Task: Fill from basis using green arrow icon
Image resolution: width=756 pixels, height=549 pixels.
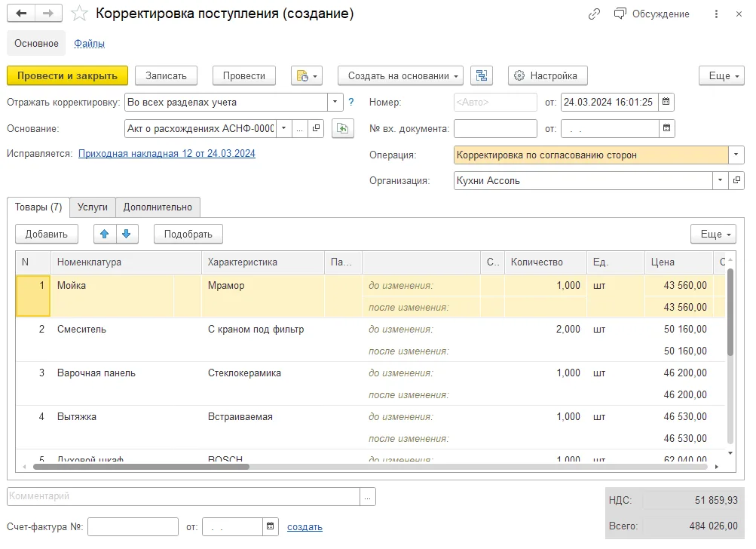Action: click(343, 128)
